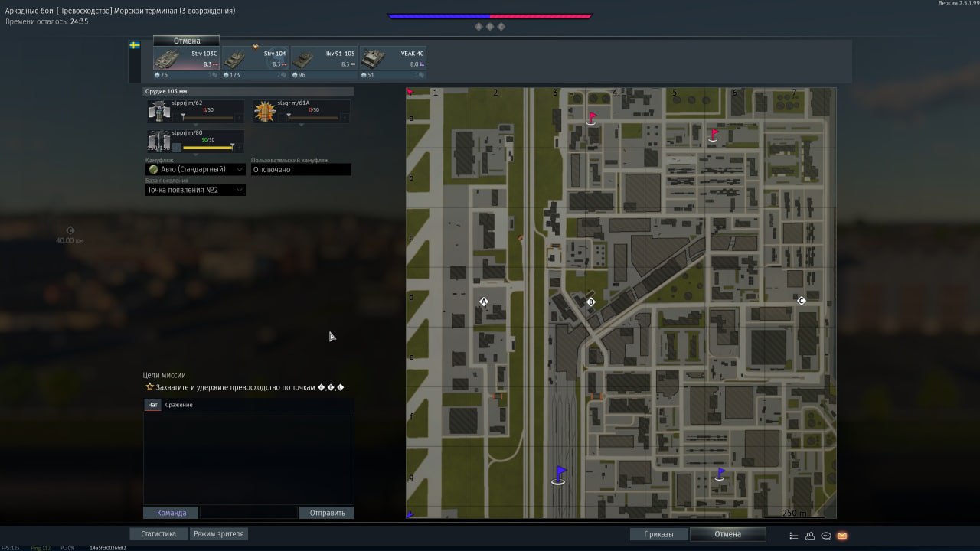980x551 pixels.
Task: Click the Отмена tab above Strv 103C
Action: pyautogui.click(x=186, y=41)
